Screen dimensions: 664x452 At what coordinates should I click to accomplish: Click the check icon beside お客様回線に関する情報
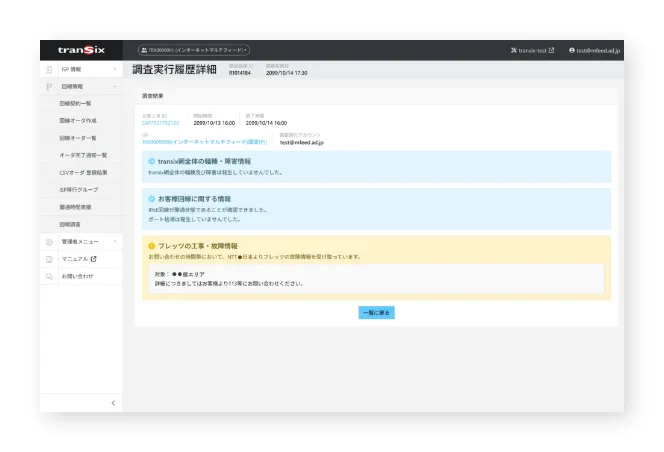coord(152,198)
